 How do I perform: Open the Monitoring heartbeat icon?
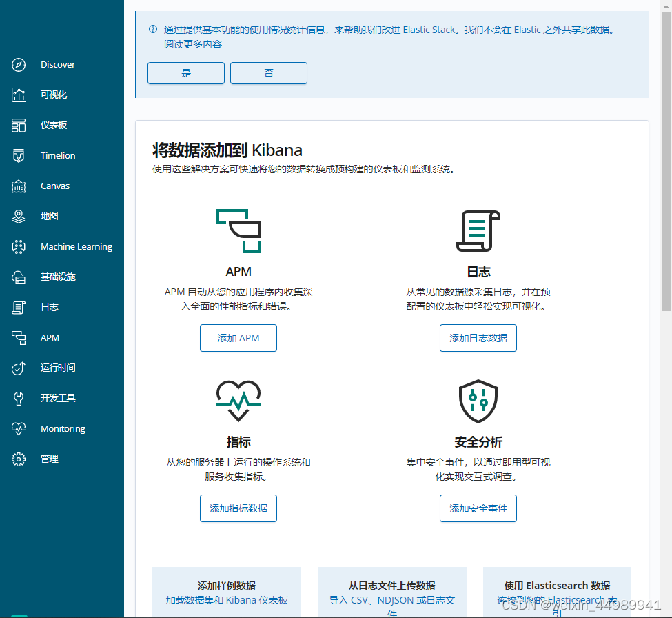point(19,429)
